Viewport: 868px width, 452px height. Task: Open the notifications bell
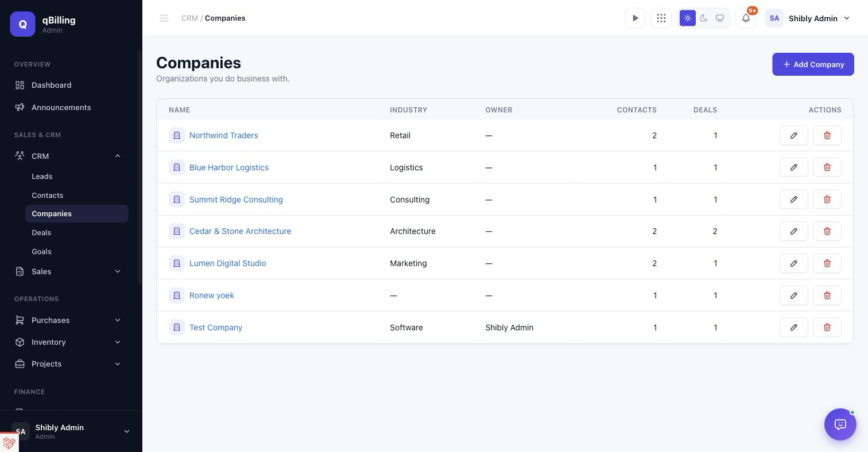[x=746, y=18]
